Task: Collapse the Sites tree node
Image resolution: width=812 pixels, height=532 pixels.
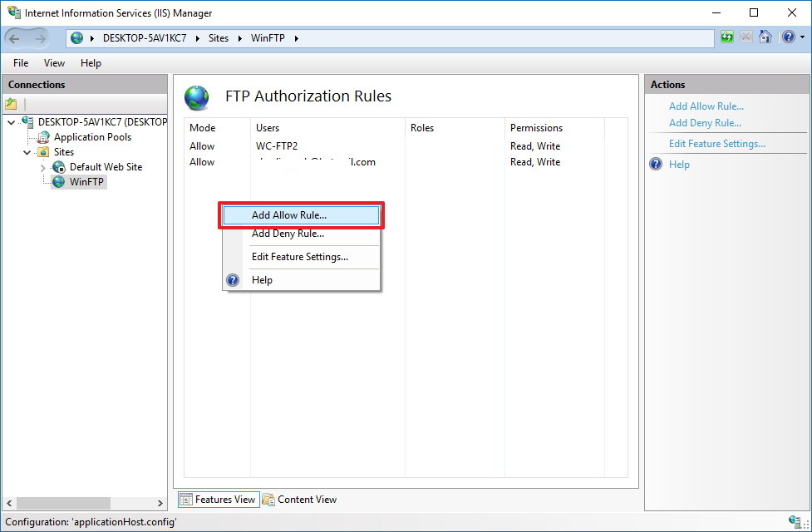Action: [27, 151]
